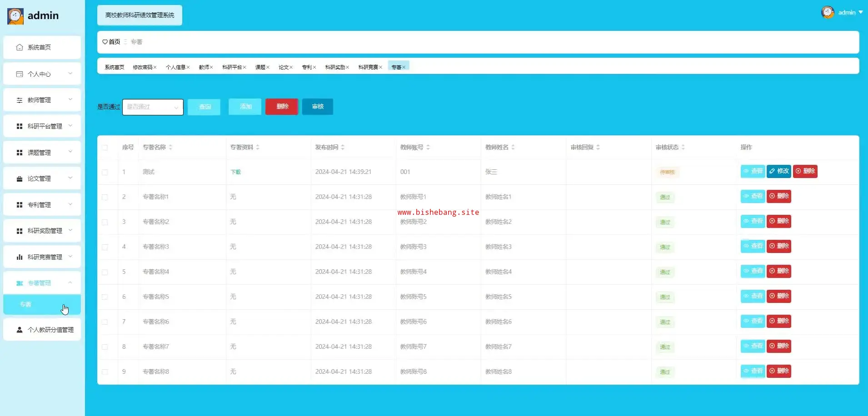Check the checkbox for row 专著名称2
Image resolution: width=868 pixels, height=416 pixels.
tap(105, 223)
